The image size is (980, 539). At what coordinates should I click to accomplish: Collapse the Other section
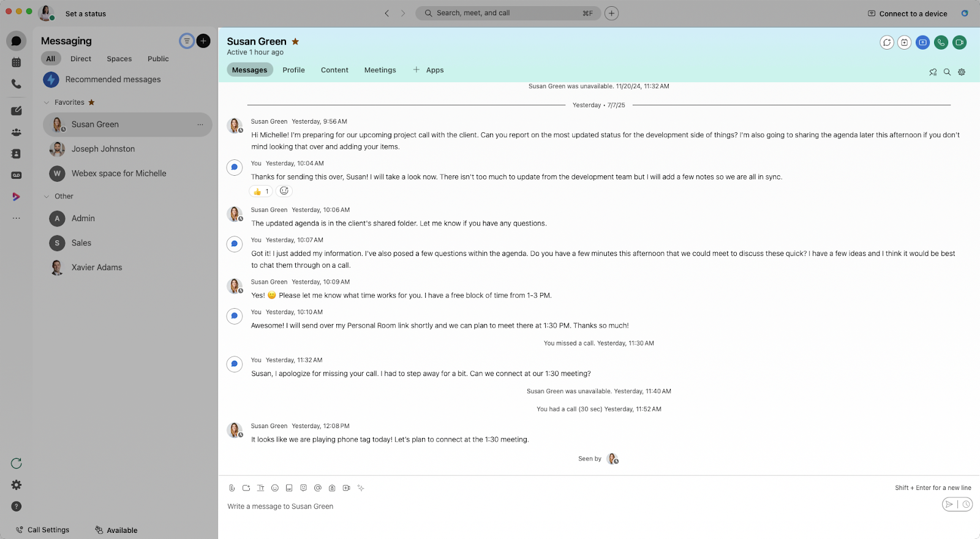click(47, 197)
